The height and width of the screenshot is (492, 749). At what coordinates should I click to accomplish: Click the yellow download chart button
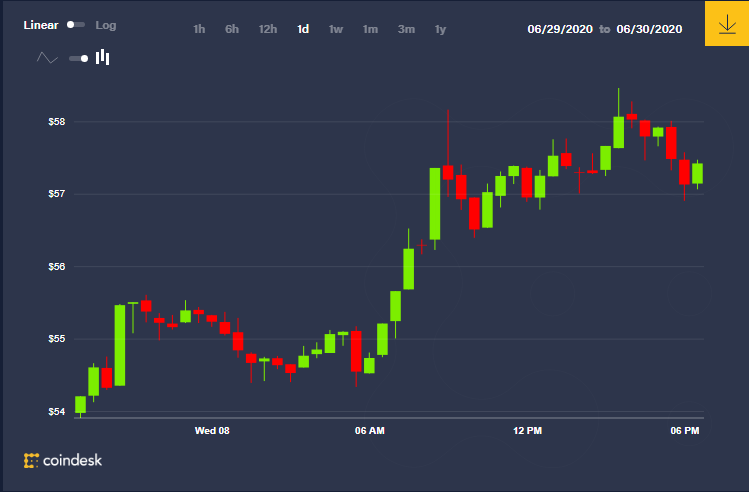click(727, 23)
